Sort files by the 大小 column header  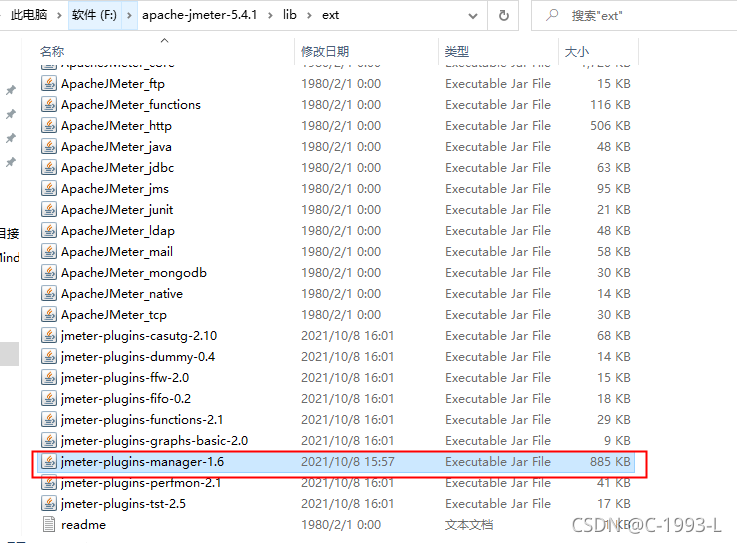[x=577, y=51]
